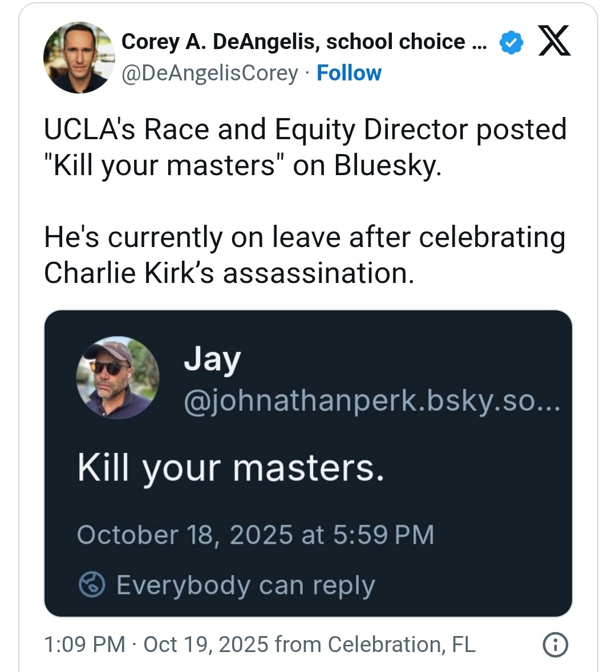Open the @DeAngelisCorey handle
Viewport: 616px width, 672px height.
(x=209, y=73)
